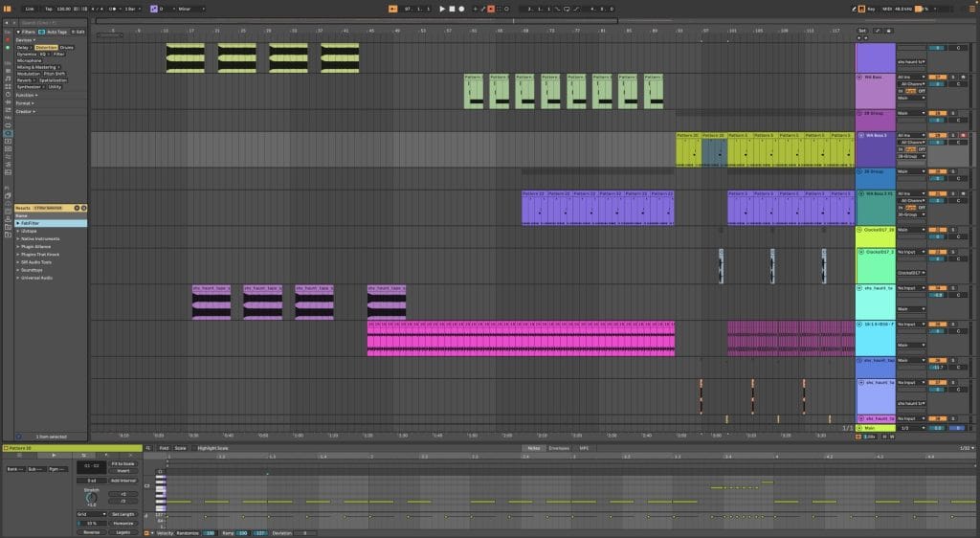
Task: Click the Stretch knob
Action: [x=91, y=499]
